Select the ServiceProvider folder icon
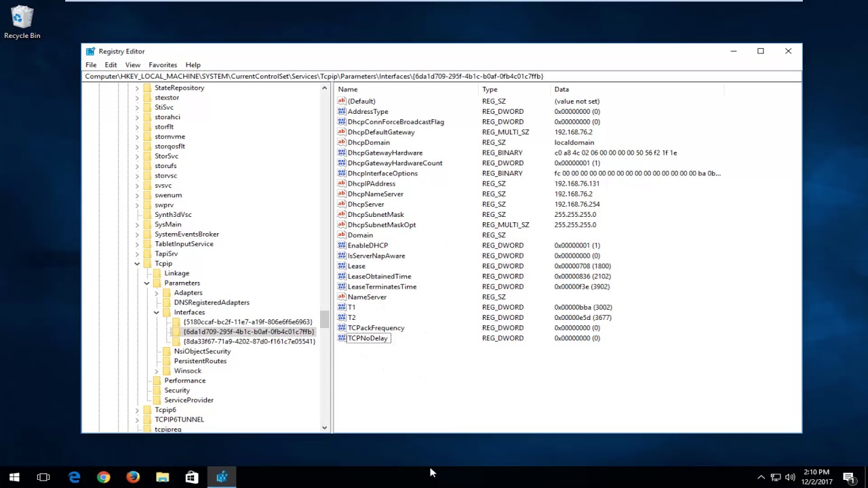Image resolution: width=868 pixels, height=488 pixels. [x=157, y=400]
